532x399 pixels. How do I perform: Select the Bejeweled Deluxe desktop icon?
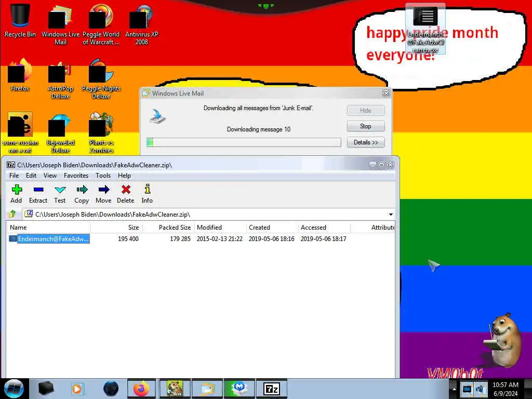click(60, 133)
